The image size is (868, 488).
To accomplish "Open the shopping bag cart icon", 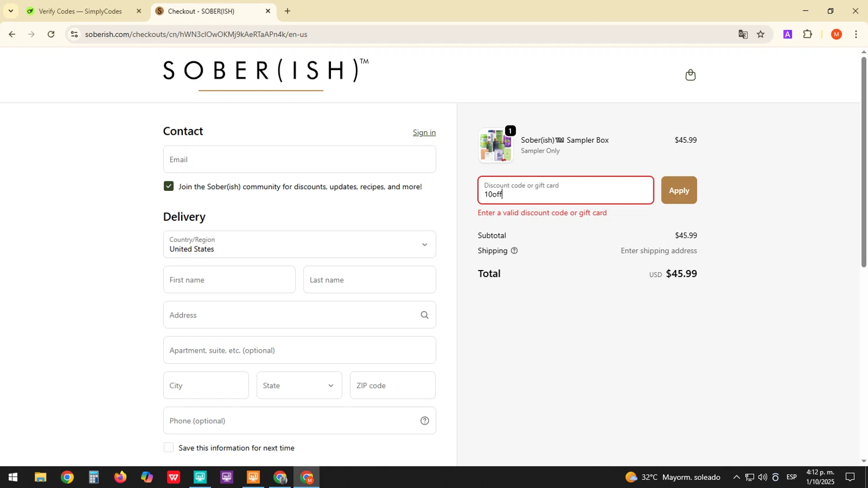I will pyautogui.click(x=690, y=75).
